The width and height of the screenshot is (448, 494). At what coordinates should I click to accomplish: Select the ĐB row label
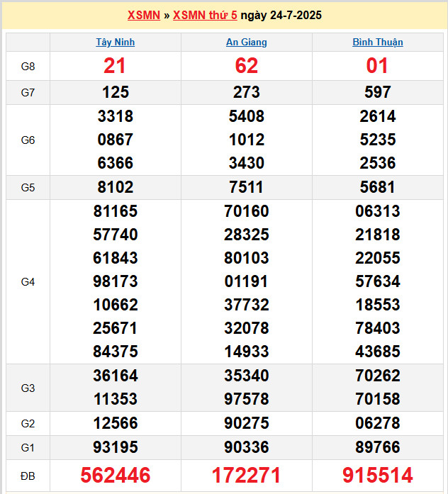tap(28, 476)
